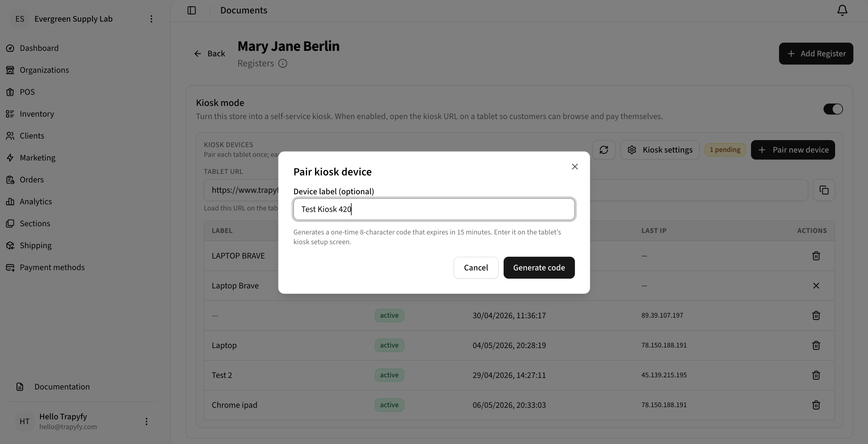Open Organizations page
The image size is (868, 444).
pos(44,70)
